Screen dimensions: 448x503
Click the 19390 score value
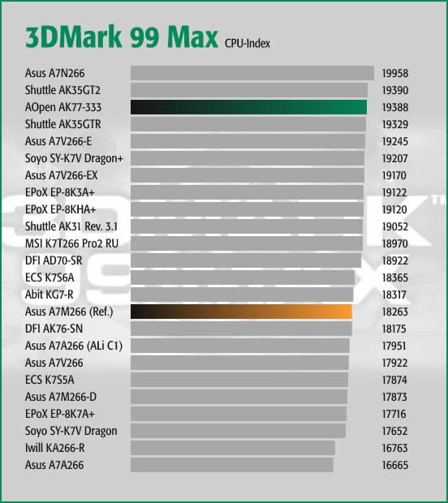pyautogui.click(x=395, y=90)
